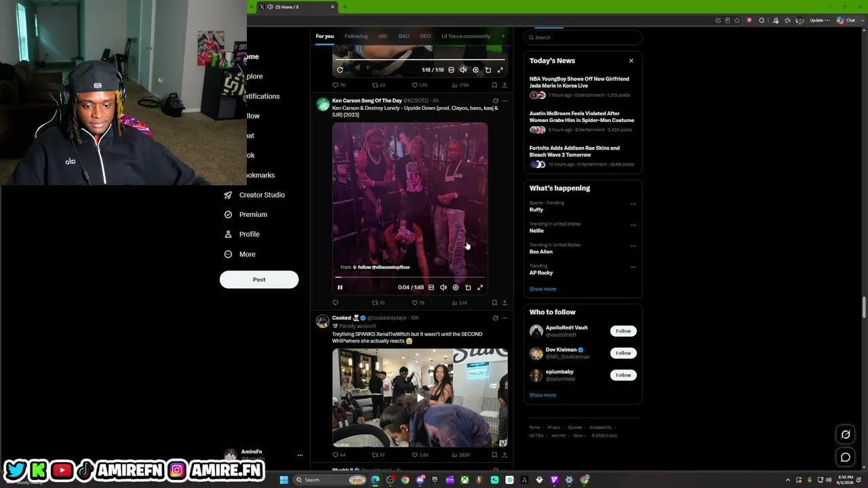Screen dimensions: 868x488
Task: Reply to the Ken Carson Song Of The Day post
Action: point(335,303)
